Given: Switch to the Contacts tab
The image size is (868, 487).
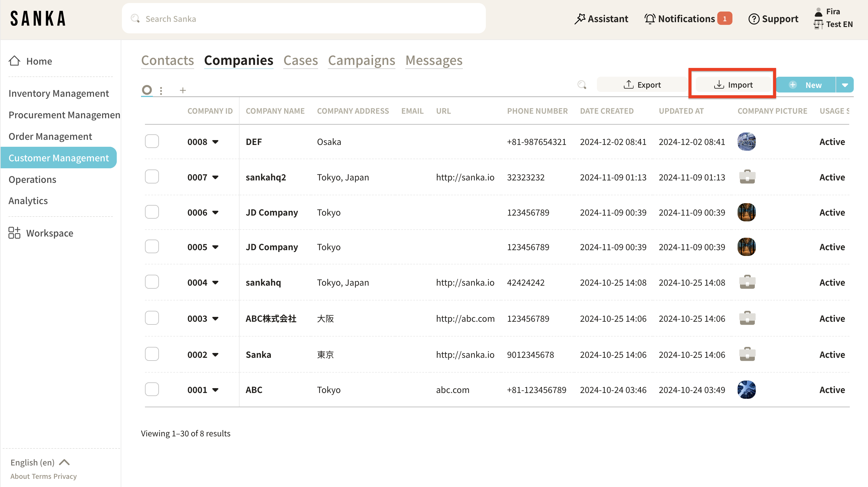Looking at the screenshot, I should click(x=167, y=61).
